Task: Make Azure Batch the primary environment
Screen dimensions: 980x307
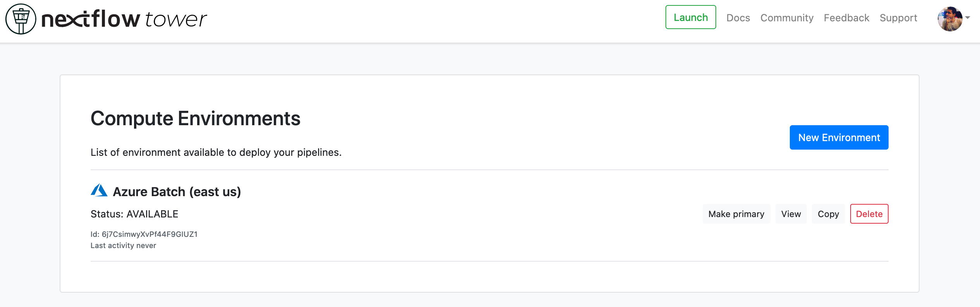Action: tap(736, 214)
